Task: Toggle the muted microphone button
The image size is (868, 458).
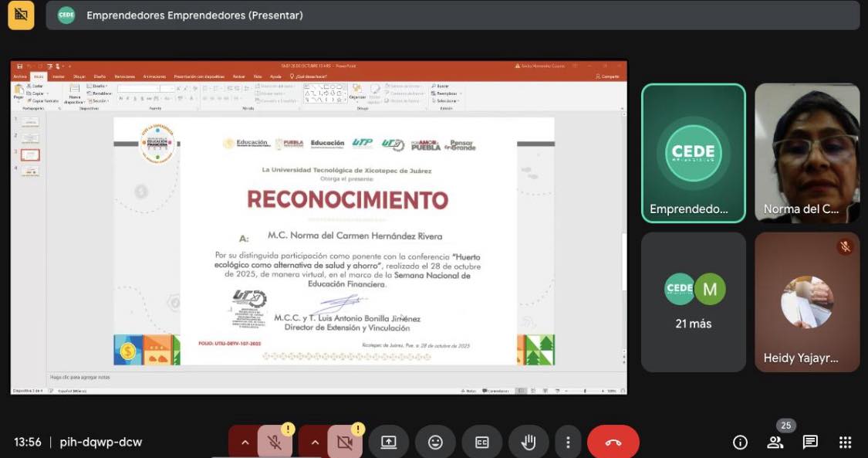Action: [275, 442]
